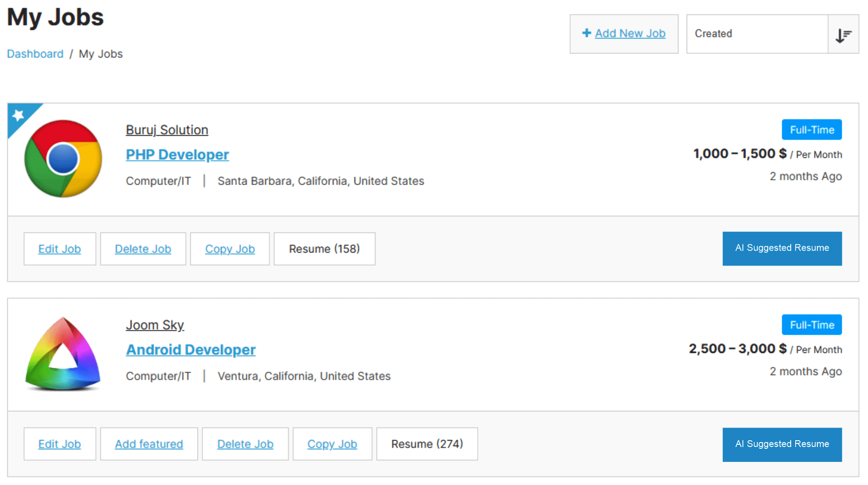Click the Buruj Solution Chrome logo
The width and height of the screenshot is (868, 485).
click(x=63, y=159)
